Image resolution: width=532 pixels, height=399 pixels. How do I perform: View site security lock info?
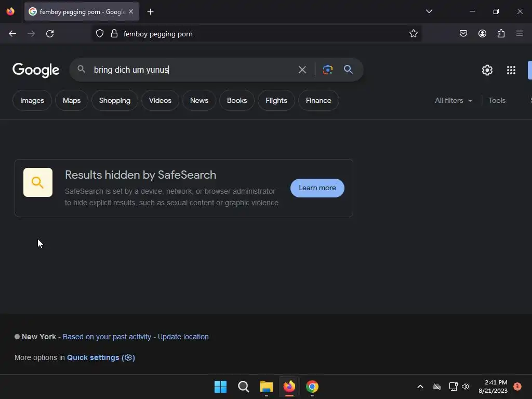[114, 34]
